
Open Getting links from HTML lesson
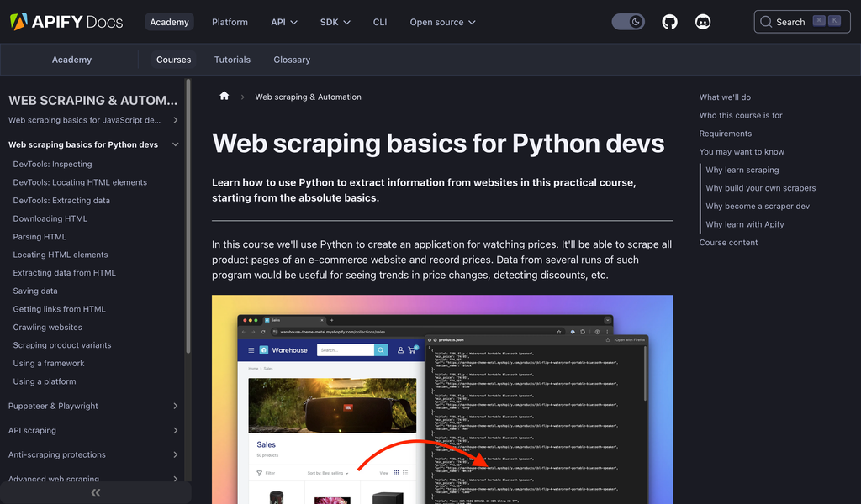60,309
